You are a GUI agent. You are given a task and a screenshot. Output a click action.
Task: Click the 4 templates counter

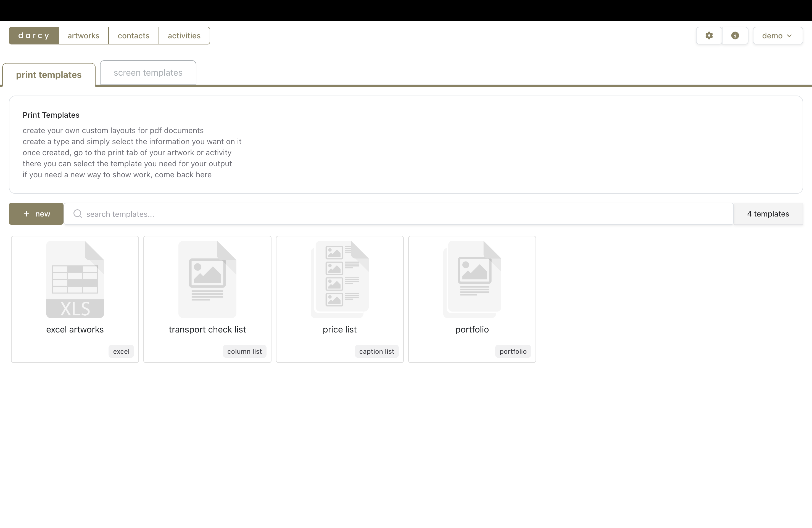(x=768, y=214)
